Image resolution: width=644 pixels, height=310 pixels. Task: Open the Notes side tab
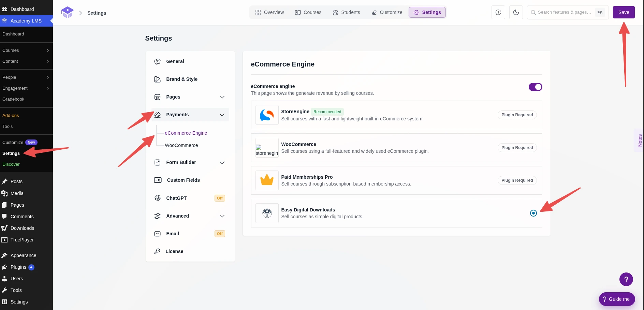[640, 141]
